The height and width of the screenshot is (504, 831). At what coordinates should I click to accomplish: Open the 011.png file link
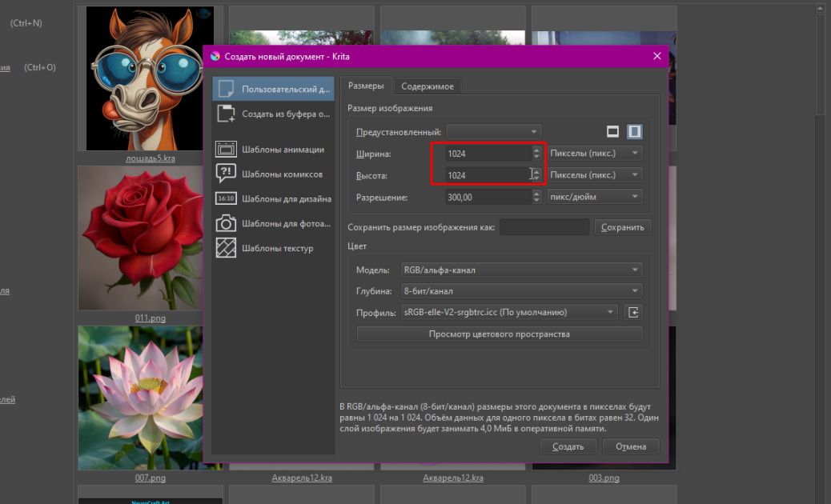pyautogui.click(x=150, y=318)
